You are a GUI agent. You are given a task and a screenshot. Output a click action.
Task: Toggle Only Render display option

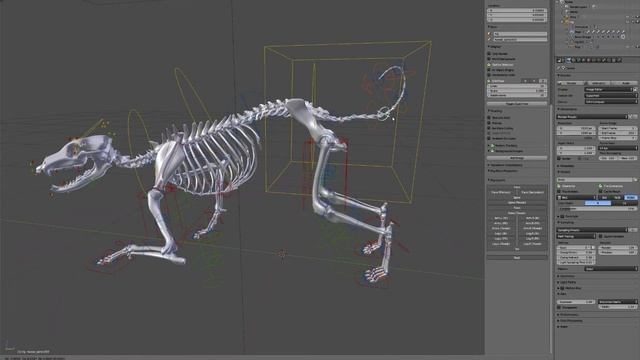point(489,54)
